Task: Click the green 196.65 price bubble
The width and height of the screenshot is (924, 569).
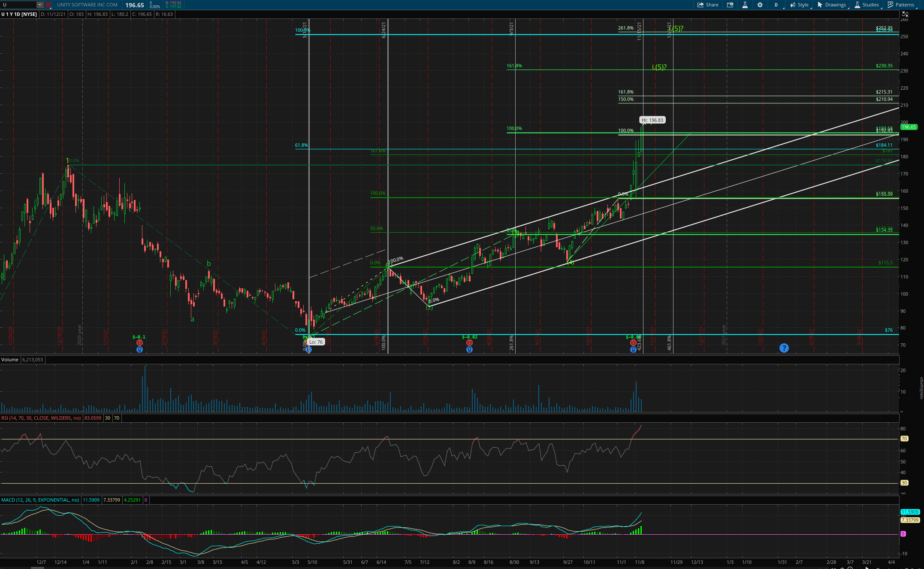Action: 909,127
